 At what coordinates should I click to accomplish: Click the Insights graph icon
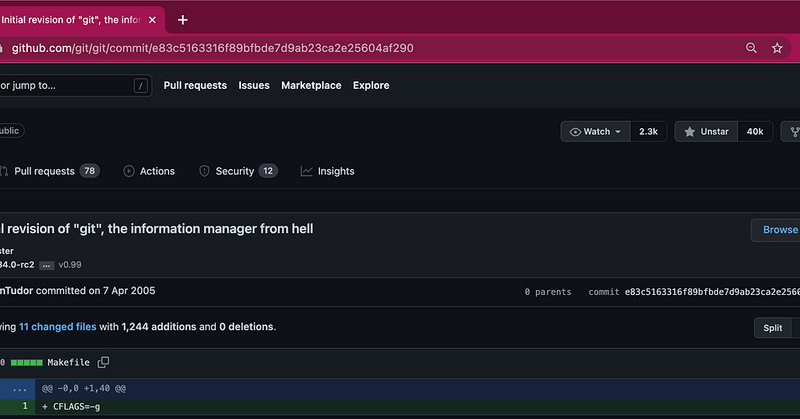306,171
